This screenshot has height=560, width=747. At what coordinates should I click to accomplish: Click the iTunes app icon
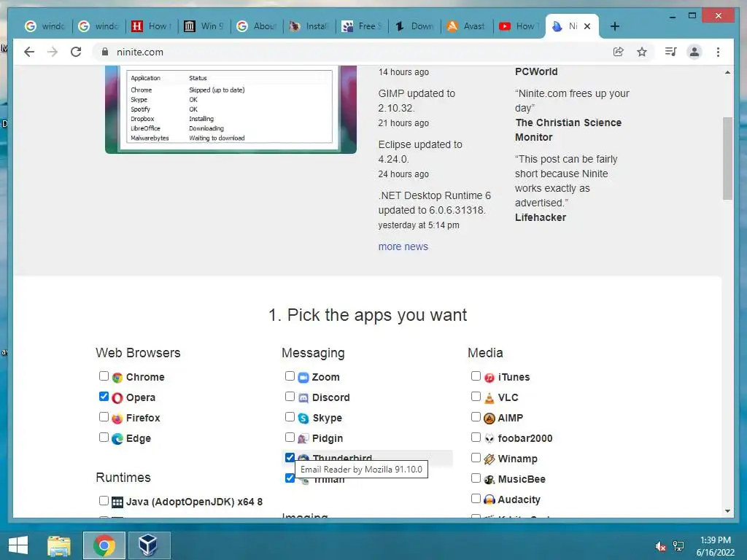tap(489, 378)
